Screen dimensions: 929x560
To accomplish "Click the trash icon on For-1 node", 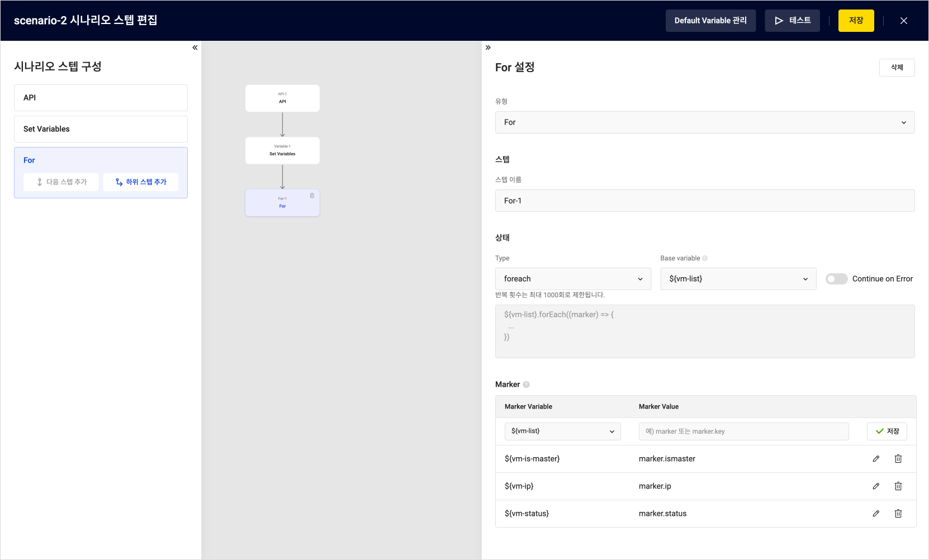I will click(x=312, y=196).
